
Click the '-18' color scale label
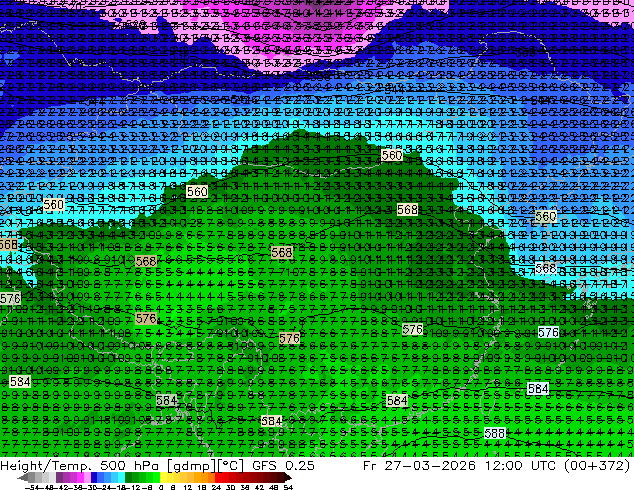tap(119, 488)
